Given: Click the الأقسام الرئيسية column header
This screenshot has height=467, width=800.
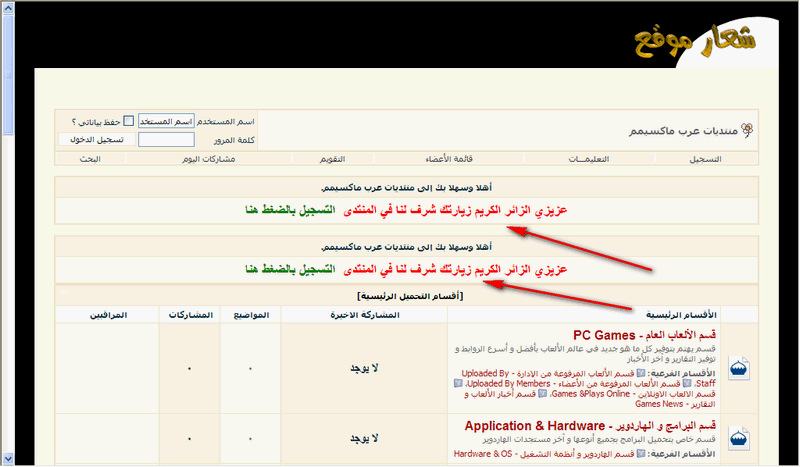Looking at the screenshot, I should pyautogui.click(x=681, y=315).
